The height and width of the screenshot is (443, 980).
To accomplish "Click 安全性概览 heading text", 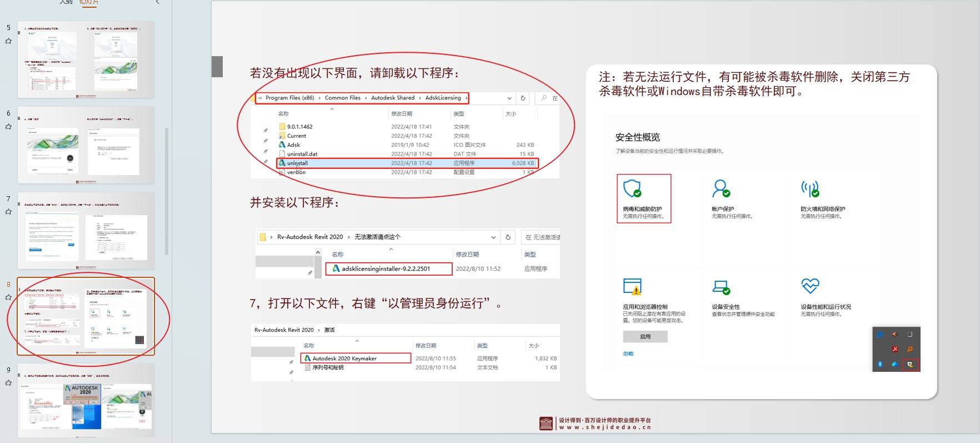I will click(x=638, y=137).
